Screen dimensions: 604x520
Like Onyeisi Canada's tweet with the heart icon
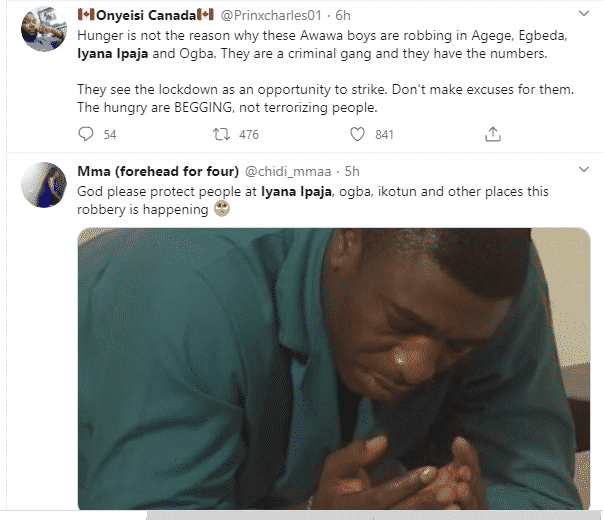pyautogui.click(x=357, y=134)
